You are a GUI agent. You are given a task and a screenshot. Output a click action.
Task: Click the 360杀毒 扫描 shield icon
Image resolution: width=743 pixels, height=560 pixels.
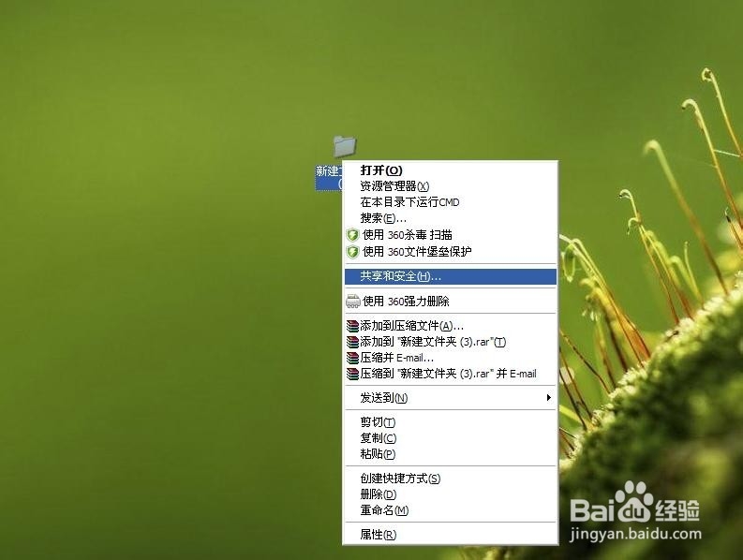click(352, 235)
